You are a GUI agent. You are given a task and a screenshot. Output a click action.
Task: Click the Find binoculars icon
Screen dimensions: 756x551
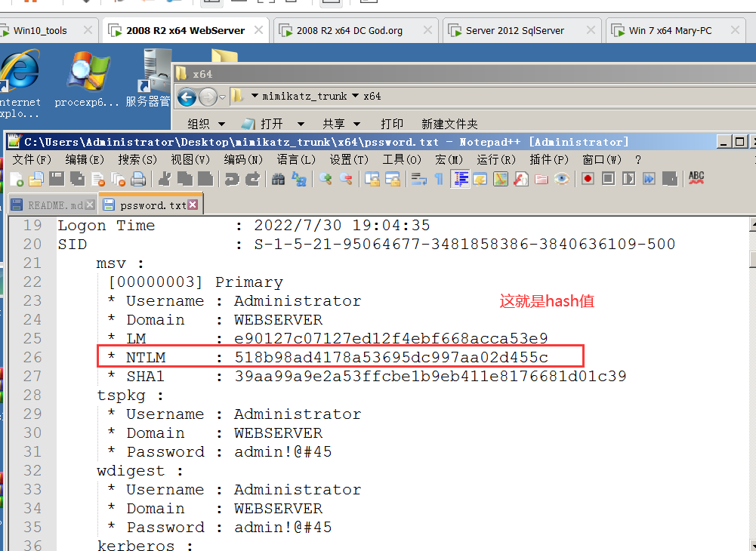click(278, 179)
